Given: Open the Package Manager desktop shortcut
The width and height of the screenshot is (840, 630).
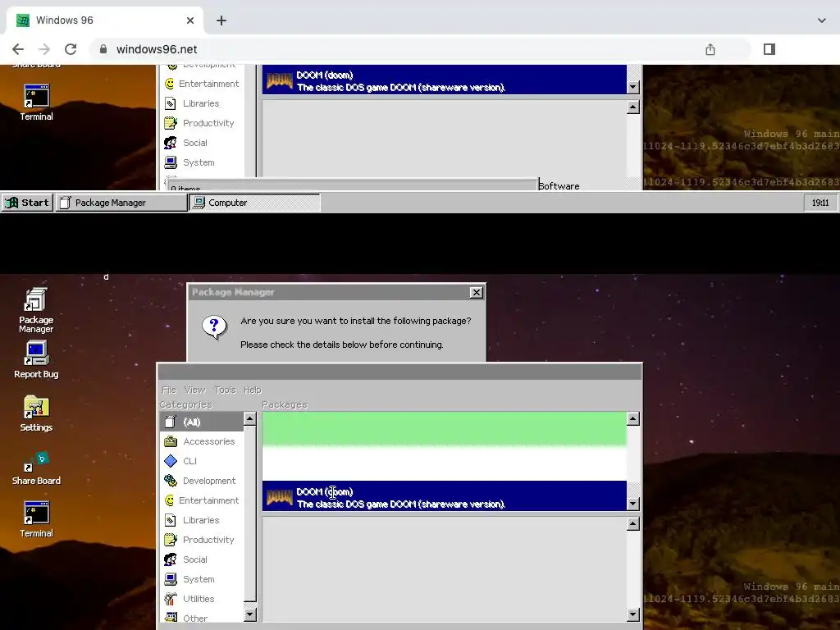Looking at the screenshot, I should point(36,309).
